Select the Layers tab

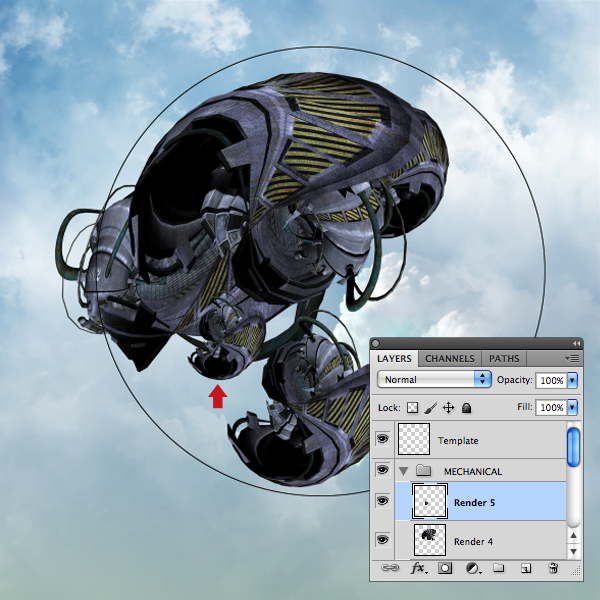[x=394, y=359]
